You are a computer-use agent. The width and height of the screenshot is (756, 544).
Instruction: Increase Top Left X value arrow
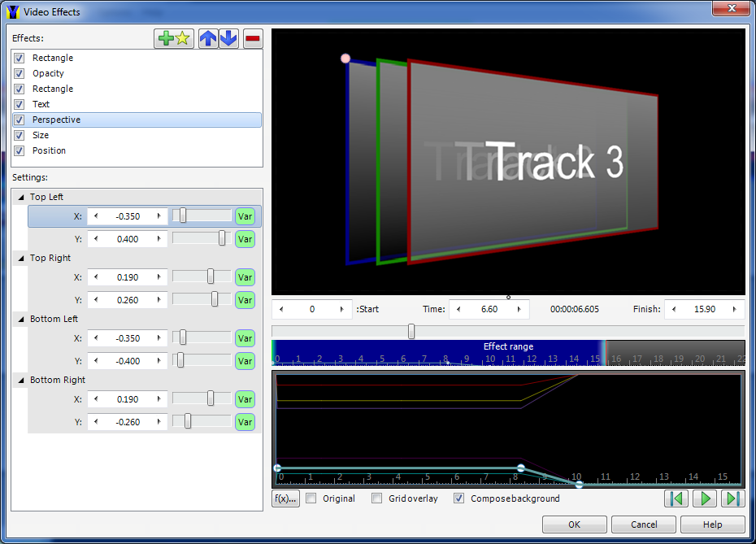pos(159,216)
